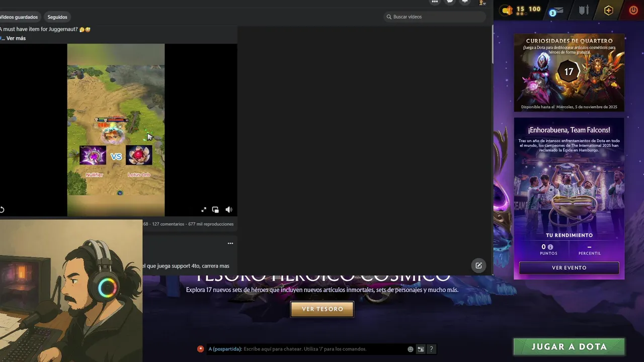Click the number 17 hexagon badge
Image resolution: width=644 pixels, height=362 pixels.
pos(569,72)
